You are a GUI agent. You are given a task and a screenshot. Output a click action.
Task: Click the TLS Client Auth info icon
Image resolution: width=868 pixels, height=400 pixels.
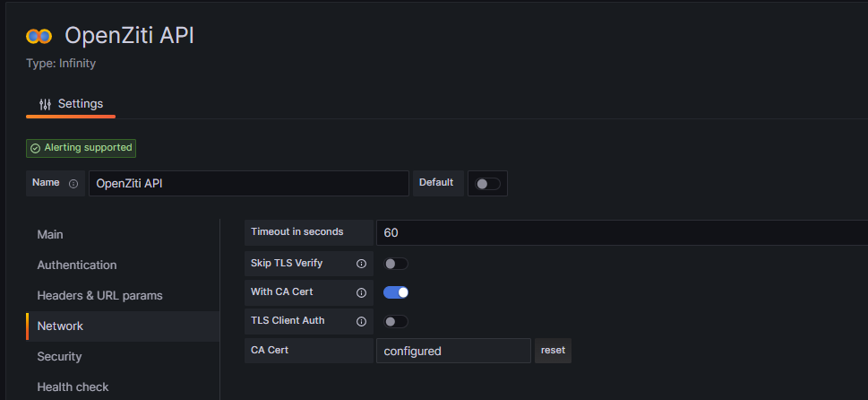(x=361, y=321)
